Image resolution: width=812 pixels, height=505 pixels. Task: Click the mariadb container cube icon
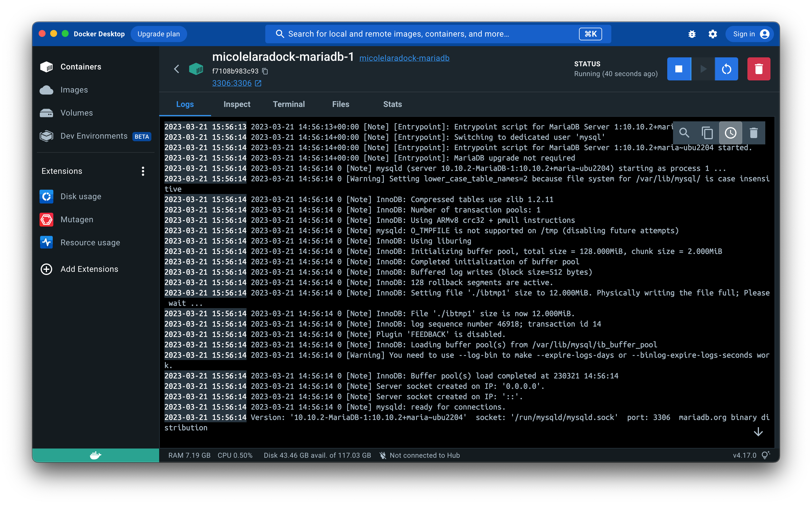coord(196,69)
